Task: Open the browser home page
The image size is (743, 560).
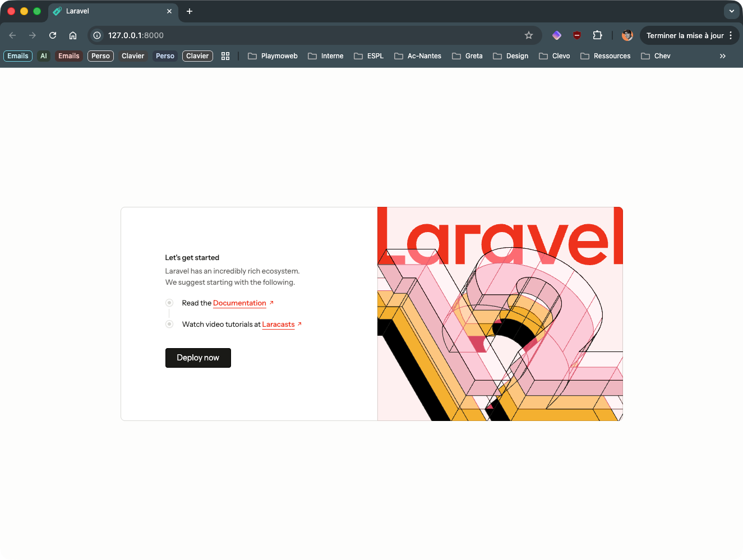Action: (73, 35)
